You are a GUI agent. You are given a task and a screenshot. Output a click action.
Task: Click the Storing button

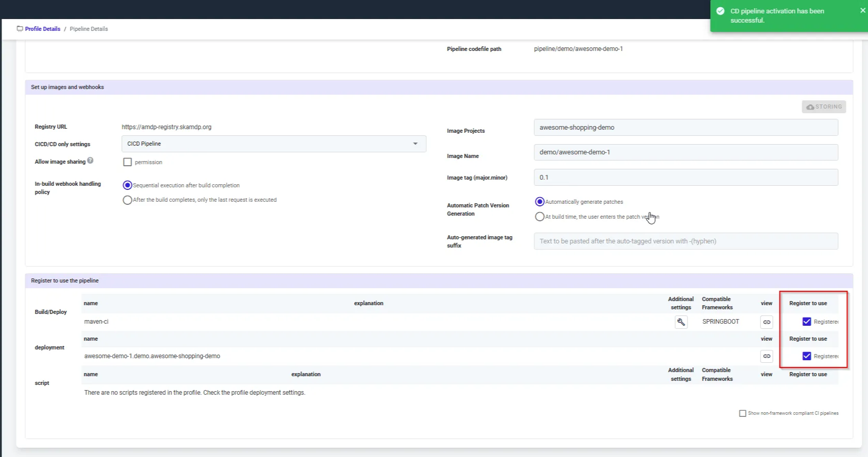click(824, 107)
